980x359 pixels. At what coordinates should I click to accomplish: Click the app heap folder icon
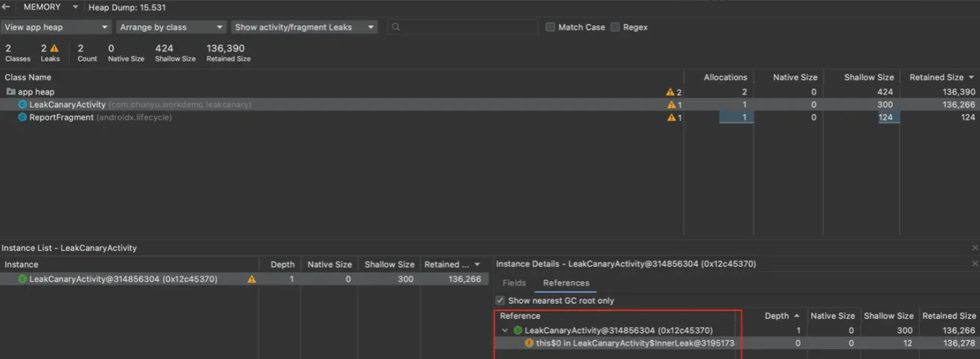(x=11, y=92)
